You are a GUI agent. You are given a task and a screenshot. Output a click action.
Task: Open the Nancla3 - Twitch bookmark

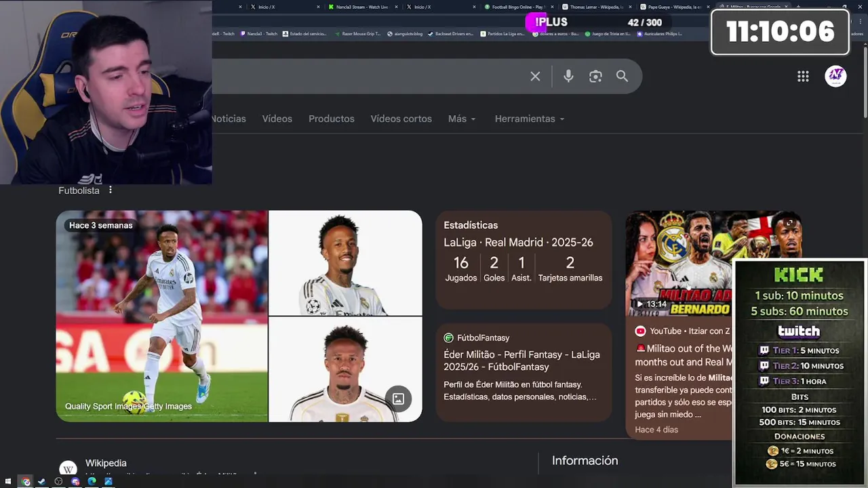(258, 33)
